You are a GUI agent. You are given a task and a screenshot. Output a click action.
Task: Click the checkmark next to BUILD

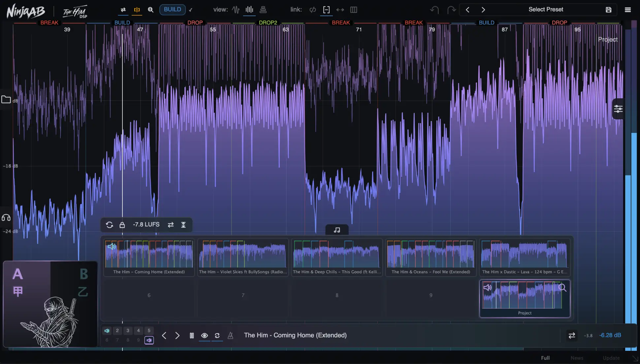point(191,10)
